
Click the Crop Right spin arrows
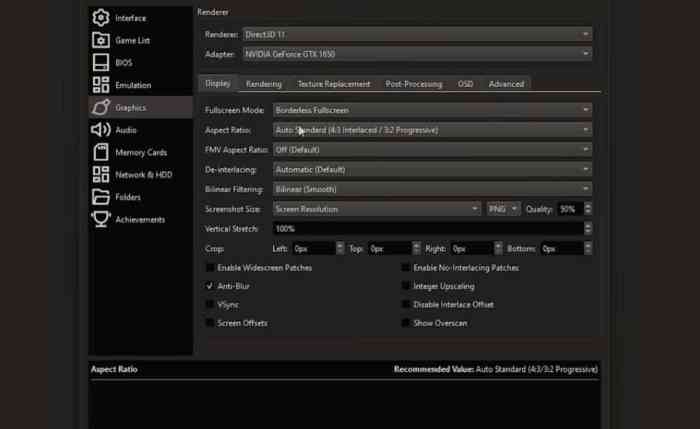pyautogui.click(x=498, y=248)
